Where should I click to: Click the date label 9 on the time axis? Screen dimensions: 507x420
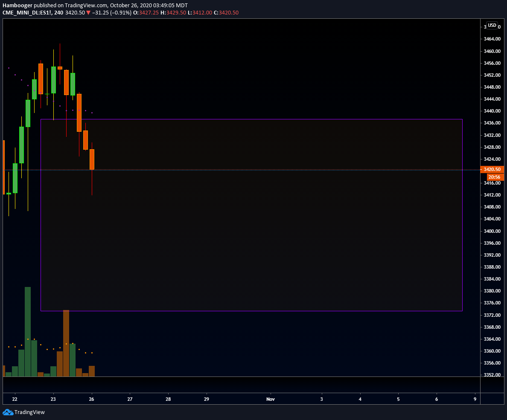coord(475,399)
